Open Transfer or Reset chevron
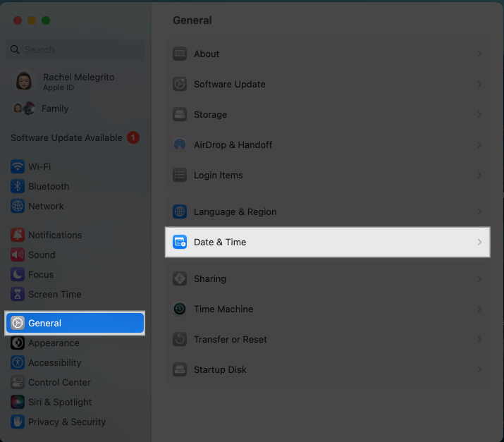This screenshot has height=442, width=504. (479, 340)
